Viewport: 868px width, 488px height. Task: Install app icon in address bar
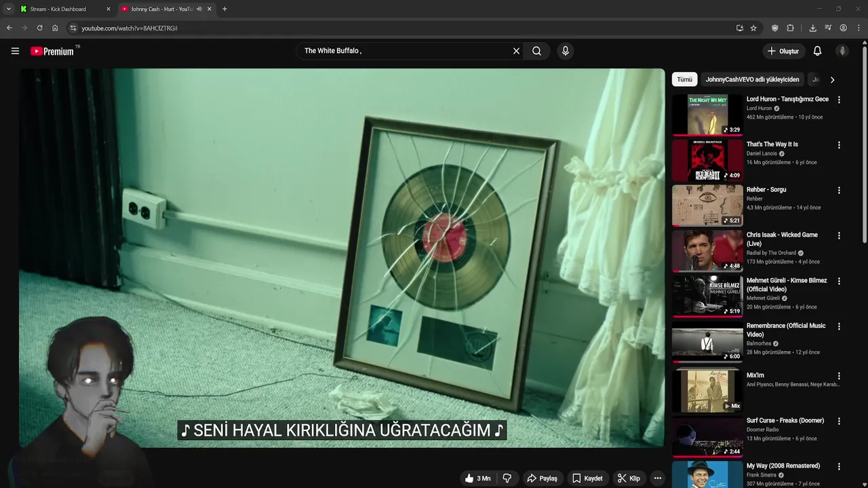point(739,28)
